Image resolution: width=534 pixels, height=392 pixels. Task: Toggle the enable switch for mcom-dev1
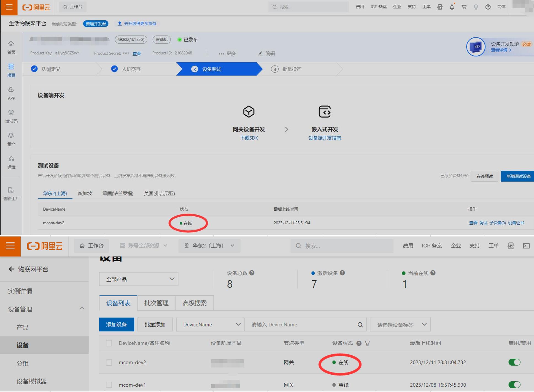[514, 385]
